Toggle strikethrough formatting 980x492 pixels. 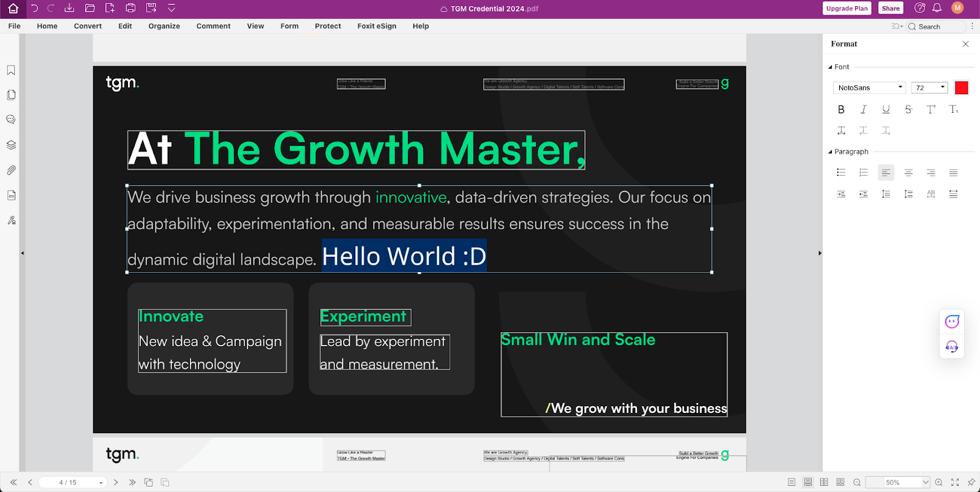click(908, 109)
